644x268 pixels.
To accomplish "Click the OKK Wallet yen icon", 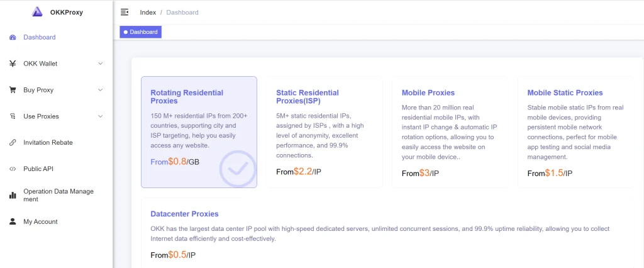I will point(13,64).
